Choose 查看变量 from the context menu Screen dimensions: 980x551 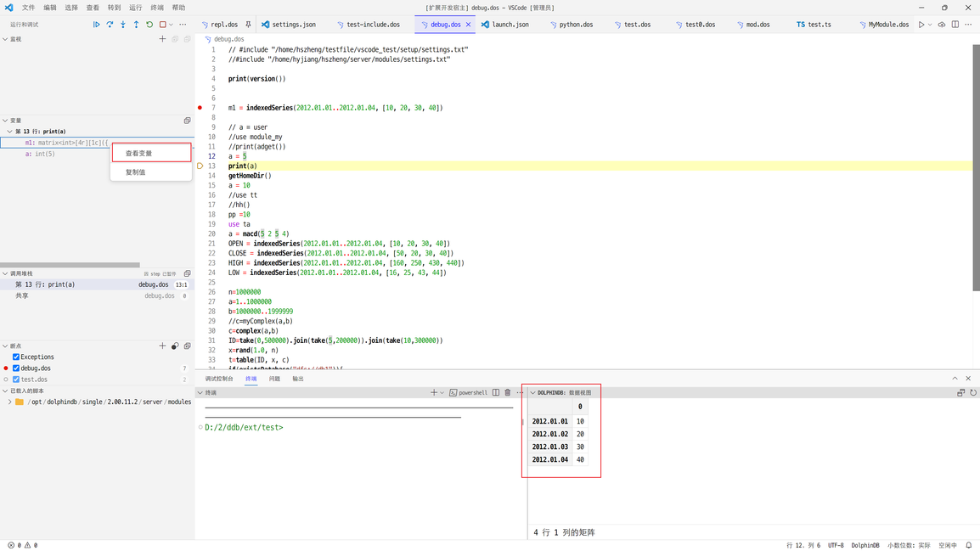[x=139, y=154]
